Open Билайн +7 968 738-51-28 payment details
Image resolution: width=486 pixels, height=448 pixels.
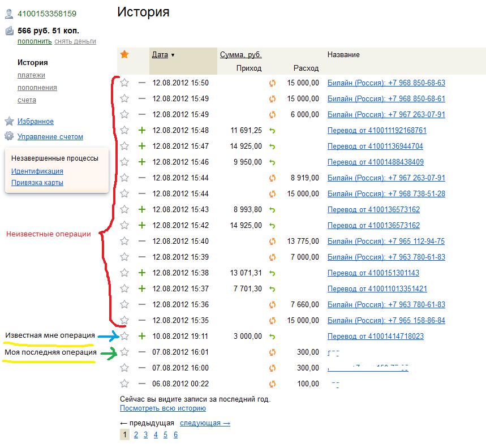[x=386, y=193]
